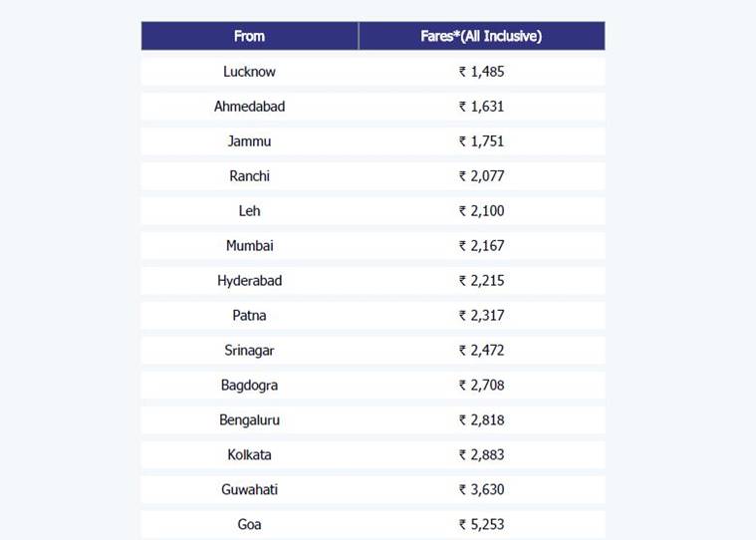Click Hyderabad in the table
756x540 pixels.
click(249, 281)
